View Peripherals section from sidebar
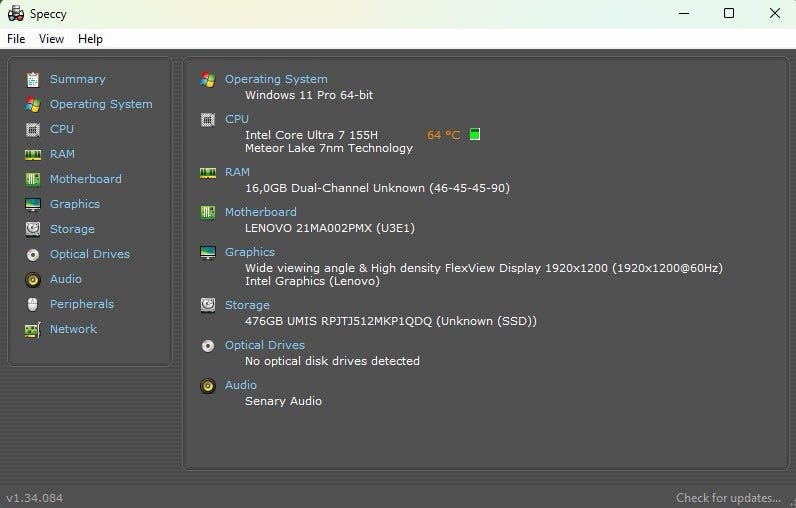The height and width of the screenshot is (508, 796). coord(82,304)
